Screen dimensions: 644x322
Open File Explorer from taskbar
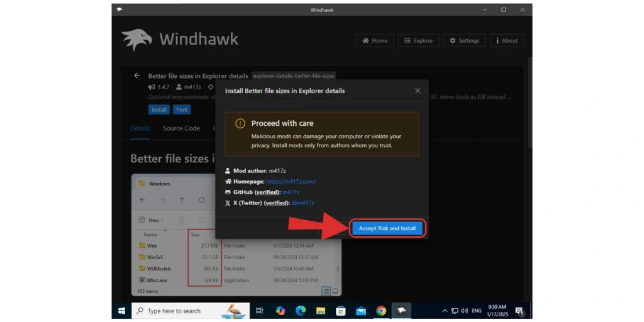click(321, 311)
